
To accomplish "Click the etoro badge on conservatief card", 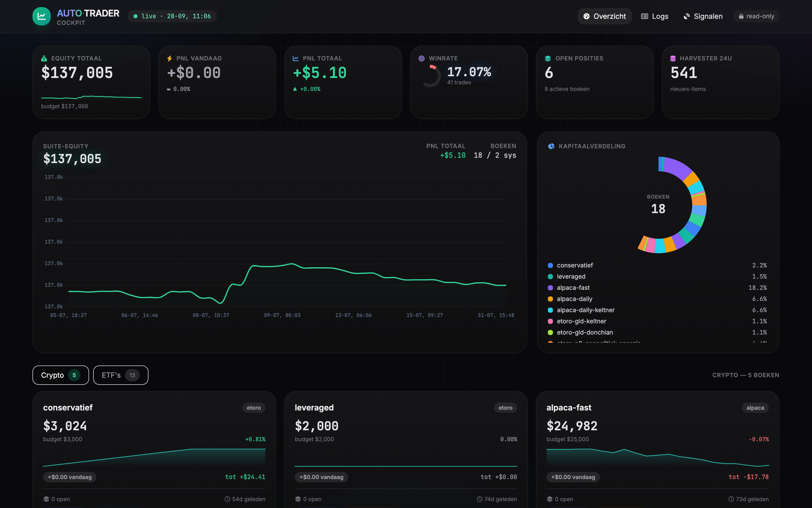I will coord(254,407).
